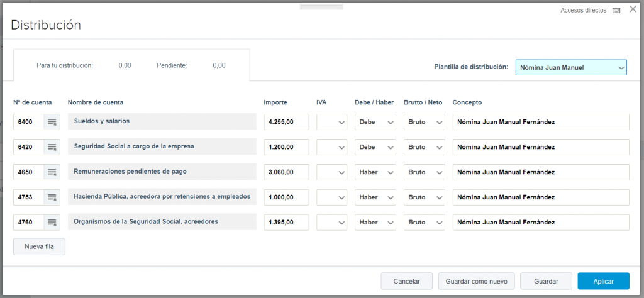
Task: Open Bruto dropdown for Remuneraciones pendientes row
Action: coord(425,172)
